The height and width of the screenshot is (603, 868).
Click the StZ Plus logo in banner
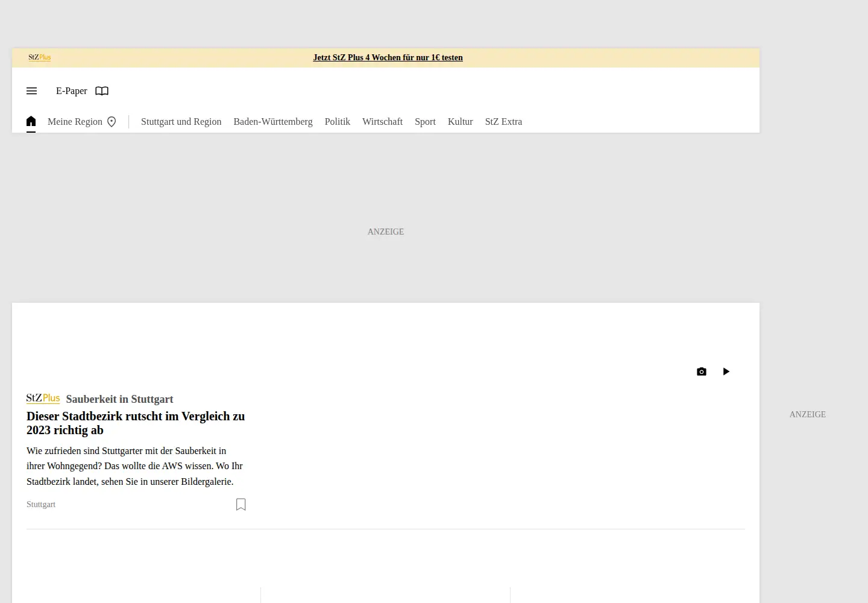(40, 58)
